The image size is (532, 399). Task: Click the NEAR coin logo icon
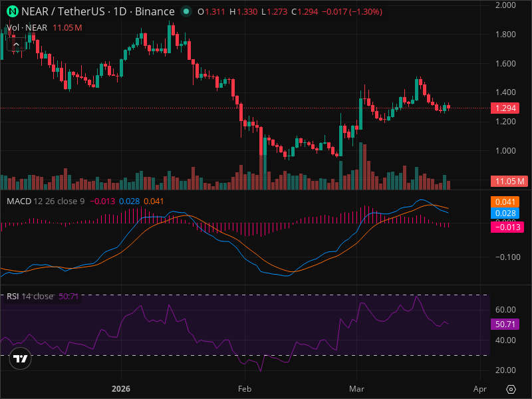pos(13,11)
